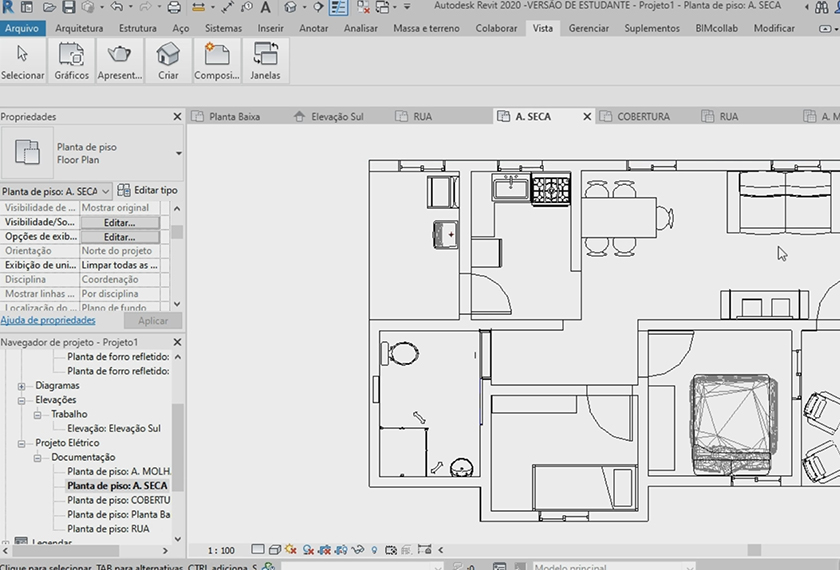Toggle reveal hidden elements lightbulb
Image resolution: width=840 pixels, height=570 pixels.
374,550
